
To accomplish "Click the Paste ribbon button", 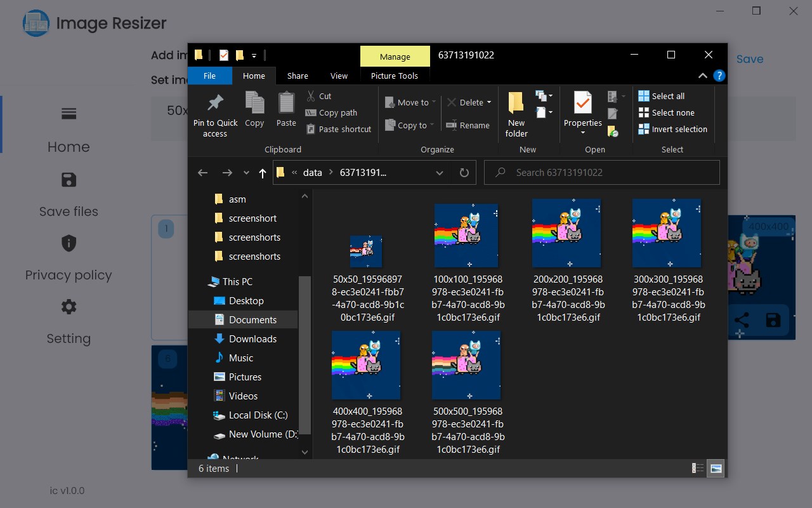I will (x=286, y=109).
